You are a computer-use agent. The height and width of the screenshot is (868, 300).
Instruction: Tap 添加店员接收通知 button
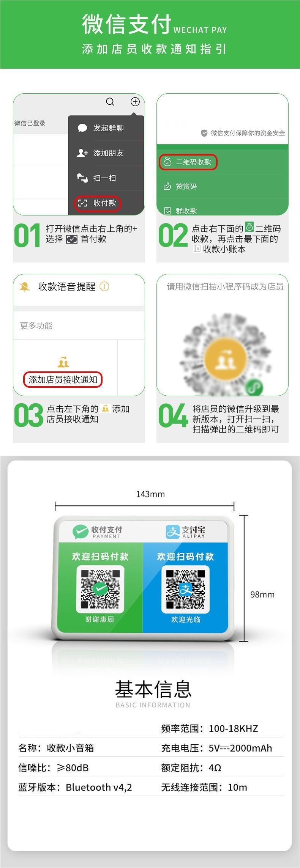(x=63, y=379)
